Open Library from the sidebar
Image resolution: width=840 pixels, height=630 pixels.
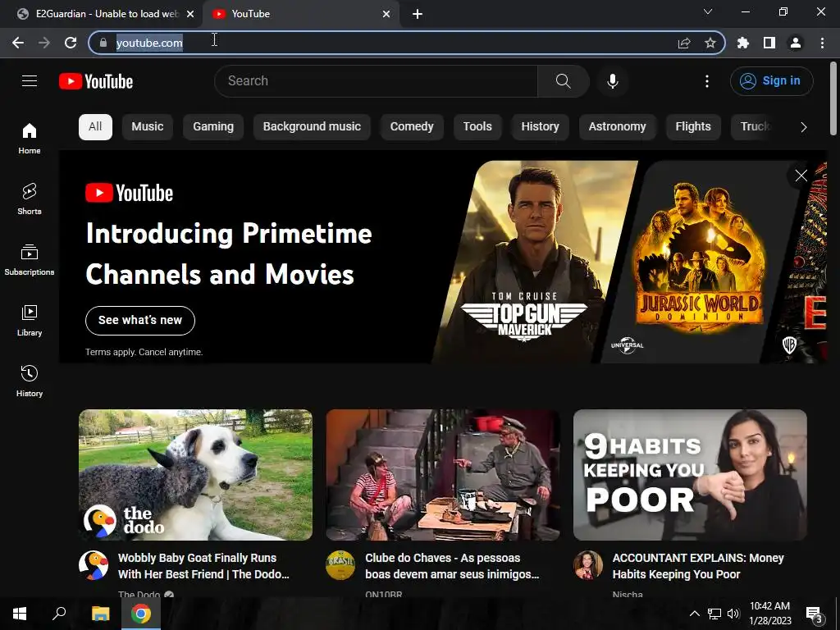[x=30, y=321]
